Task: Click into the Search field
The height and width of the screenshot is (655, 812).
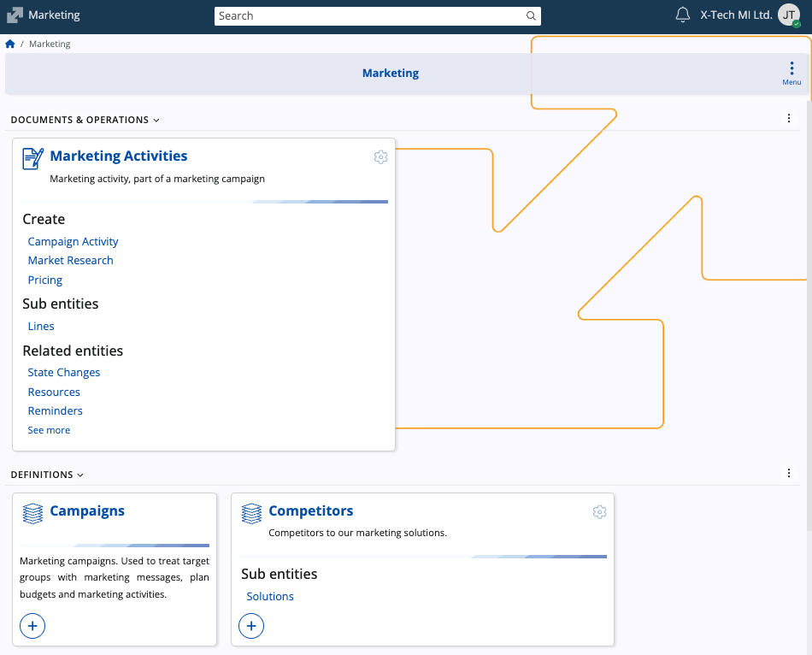Action: coord(368,16)
